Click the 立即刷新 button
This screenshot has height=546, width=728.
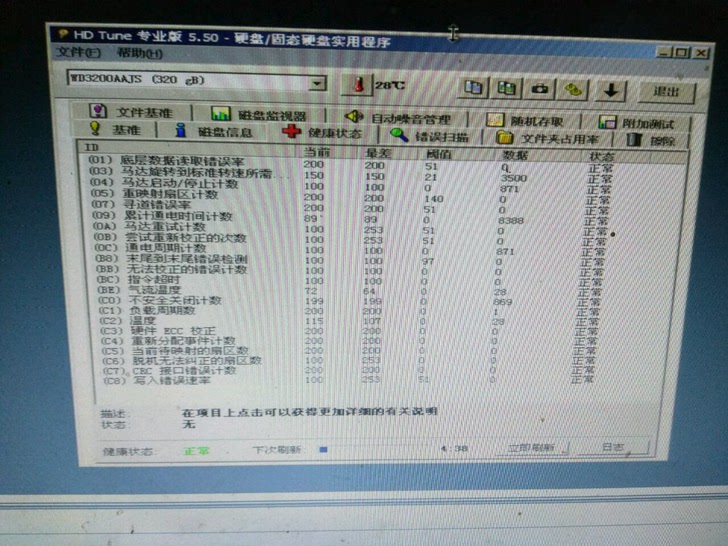click(532, 448)
